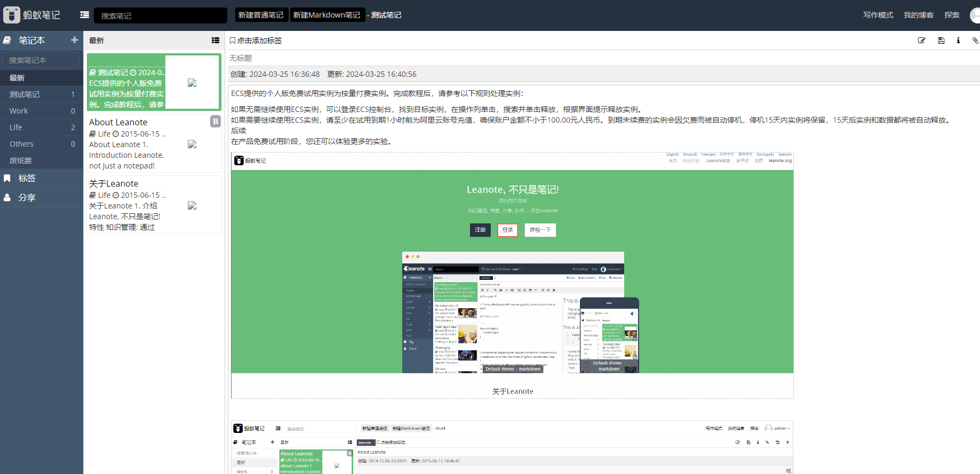Screen dimensions: 980x474
Task: Click the 关于Leanote note thumbnail
Action: coord(192,206)
